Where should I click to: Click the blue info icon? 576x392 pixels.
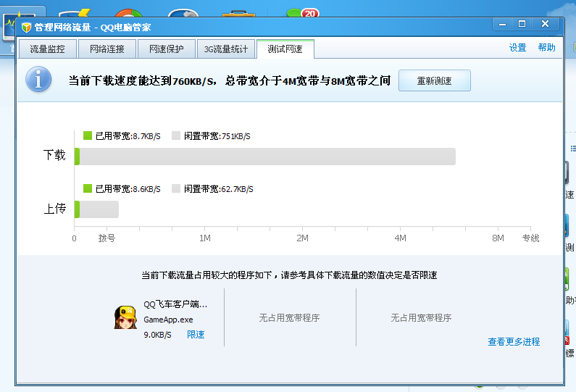point(38,80)
